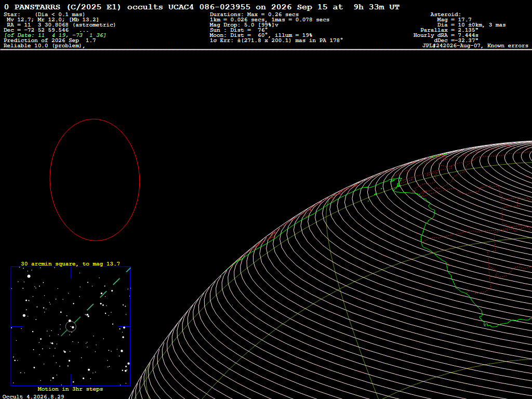Click the 'Reliable 10.0 (problem)' line

coord(45,46)
